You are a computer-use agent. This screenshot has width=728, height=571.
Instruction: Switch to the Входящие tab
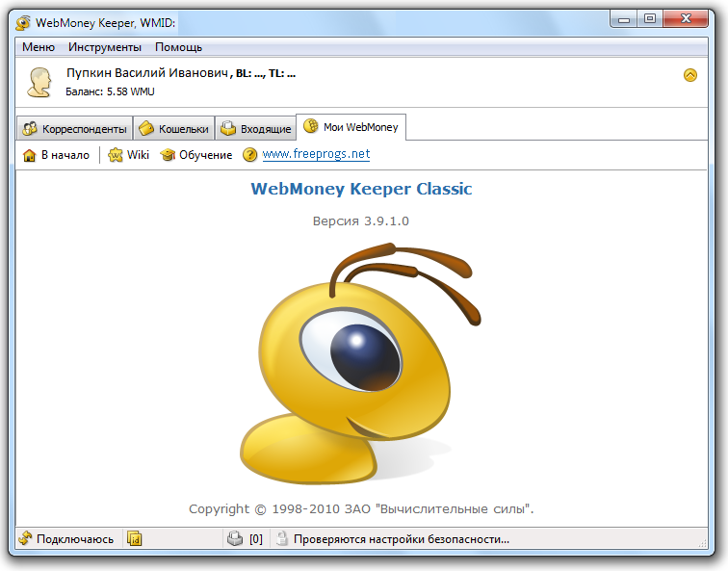pyautogui.click(x=255, y=129)
